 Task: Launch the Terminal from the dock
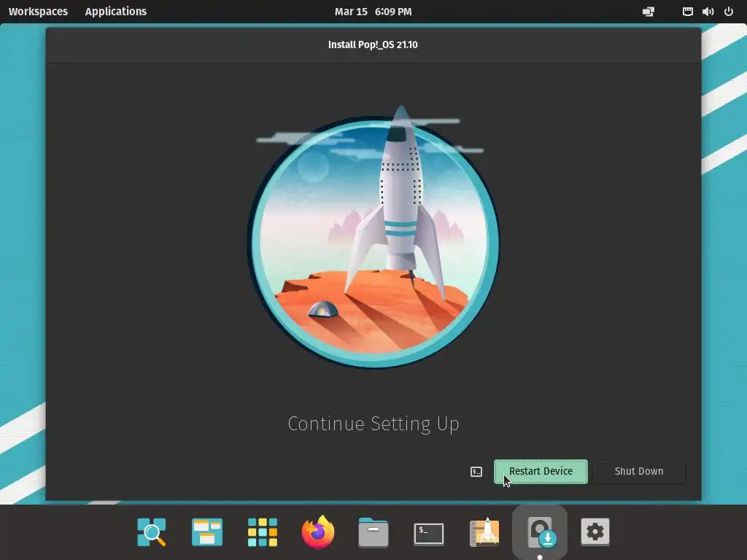(x=429, y=533)
